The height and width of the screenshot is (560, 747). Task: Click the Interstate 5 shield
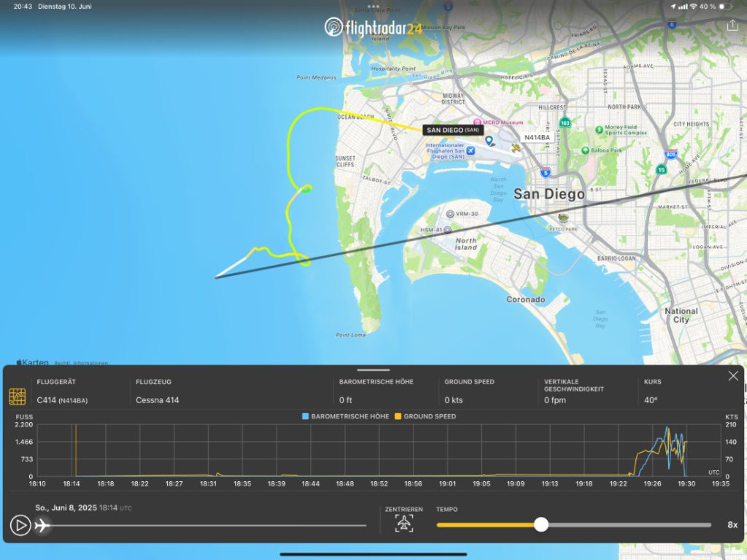[x=546, y=172]
